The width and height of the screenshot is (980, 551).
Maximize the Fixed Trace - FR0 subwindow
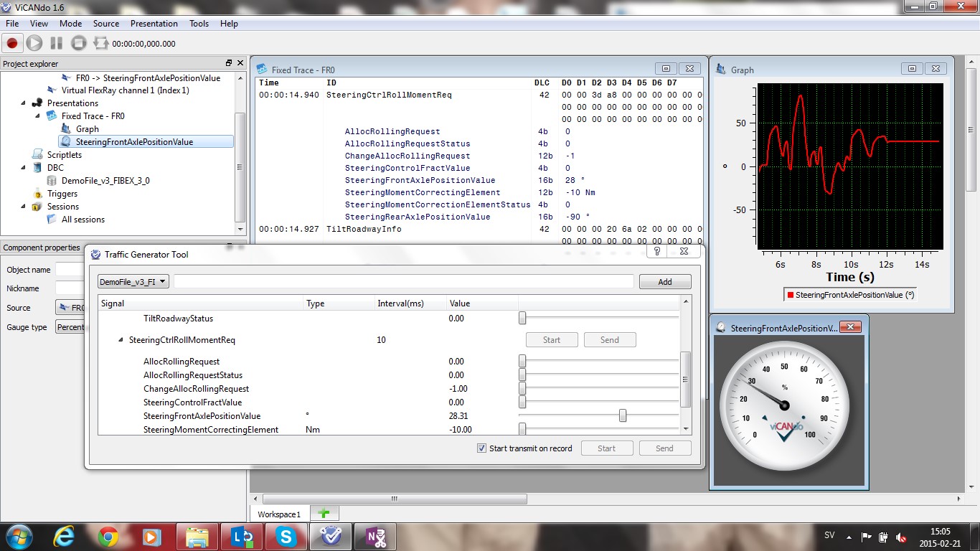pyautogui.click(x=666, y=69)
